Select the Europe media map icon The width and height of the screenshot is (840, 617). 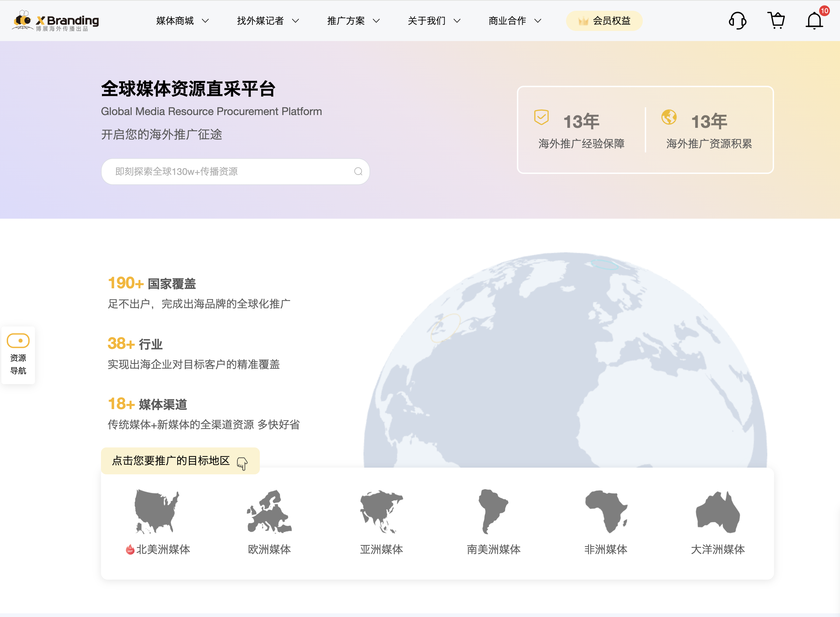tap(269, 511)
